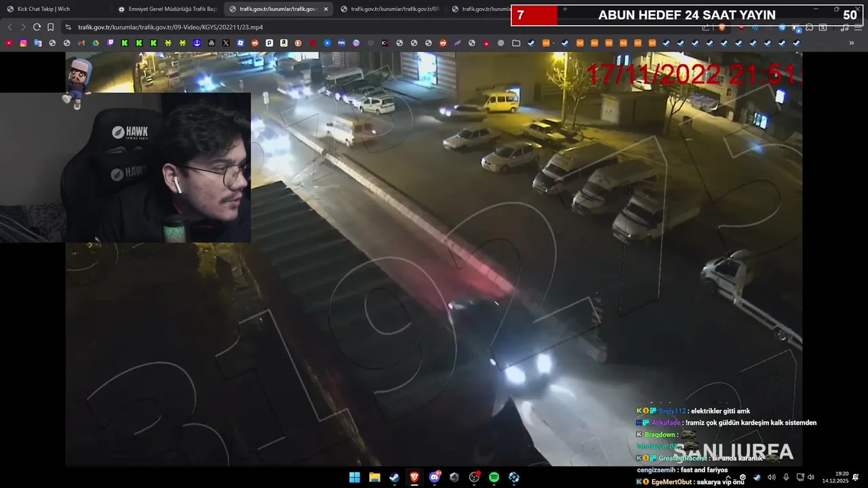868x488 pixels.
Task: Open browser main menu
Action: pyautogui.click(x=858, y=27)
